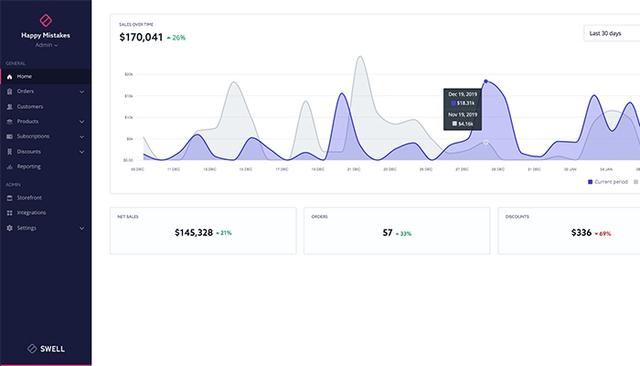Click the 21% net sales change indicator
The height and width of the screenshot is (366, 640).
(x=224, y=233)
